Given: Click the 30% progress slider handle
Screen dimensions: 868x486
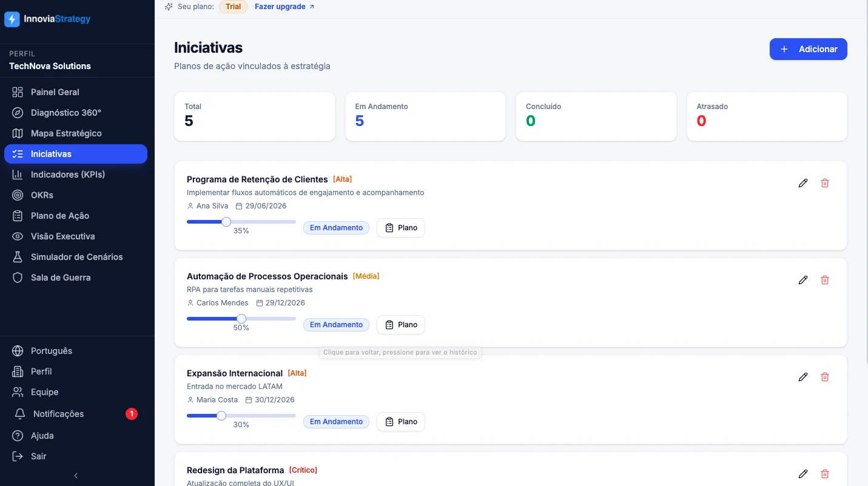Looking at the screenshot, I should [221, 416].
